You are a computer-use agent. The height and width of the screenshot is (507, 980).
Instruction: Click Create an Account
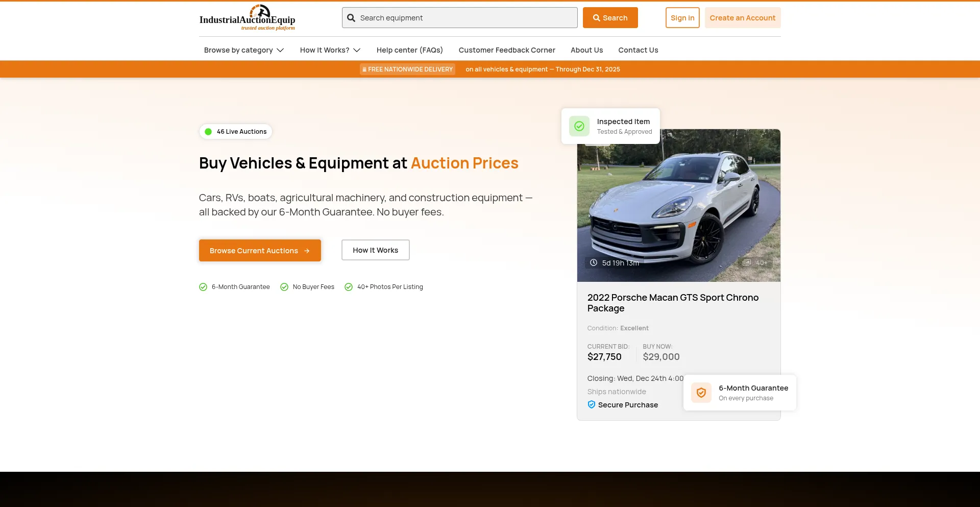tap(742, 17)
